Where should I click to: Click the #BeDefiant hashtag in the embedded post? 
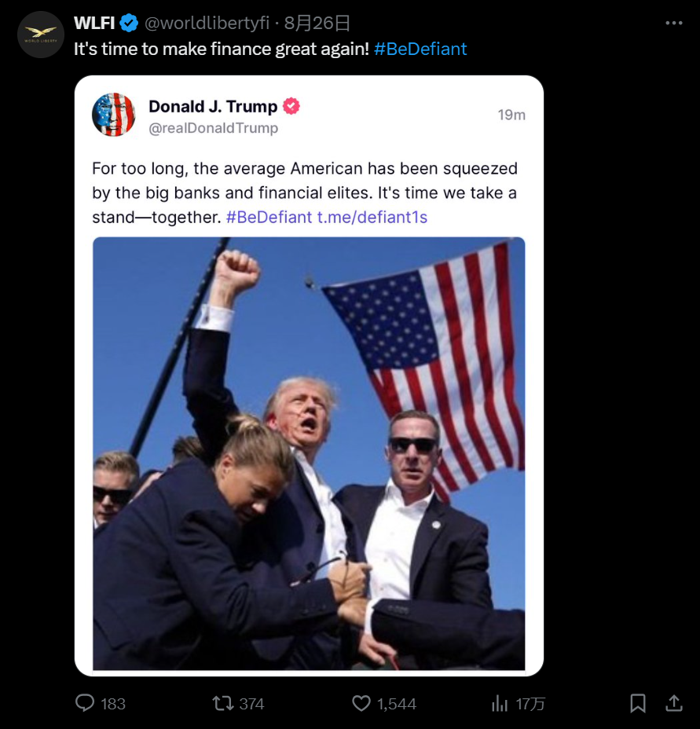pyautogui.click(x=269, y=217)
